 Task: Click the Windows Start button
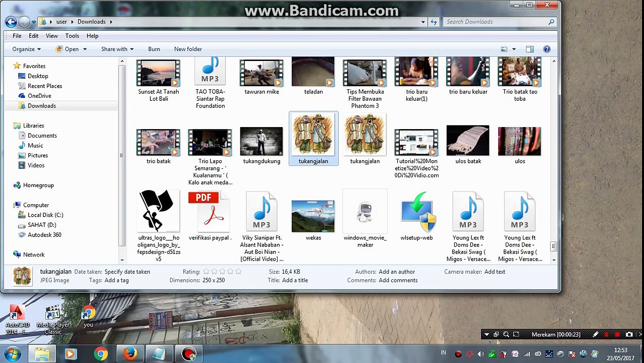13,354
